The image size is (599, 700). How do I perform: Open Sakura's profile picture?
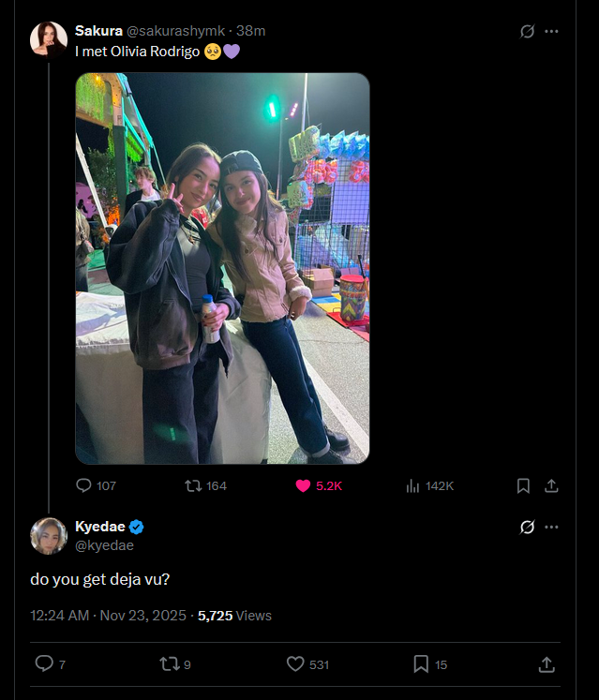coord(48,40)
